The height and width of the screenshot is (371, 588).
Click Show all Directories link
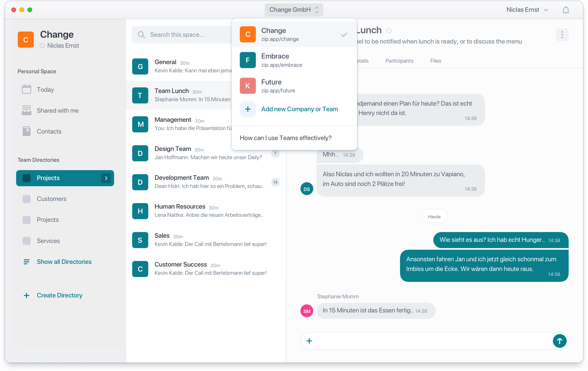pyautogui.click(x=64, y=262)
